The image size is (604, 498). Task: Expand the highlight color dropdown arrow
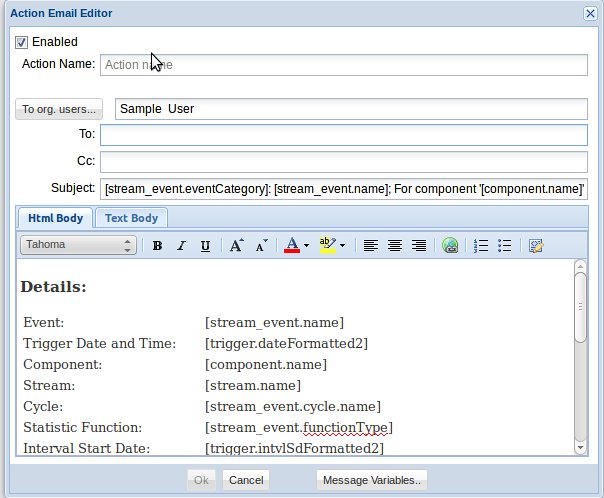coord(342,245)
